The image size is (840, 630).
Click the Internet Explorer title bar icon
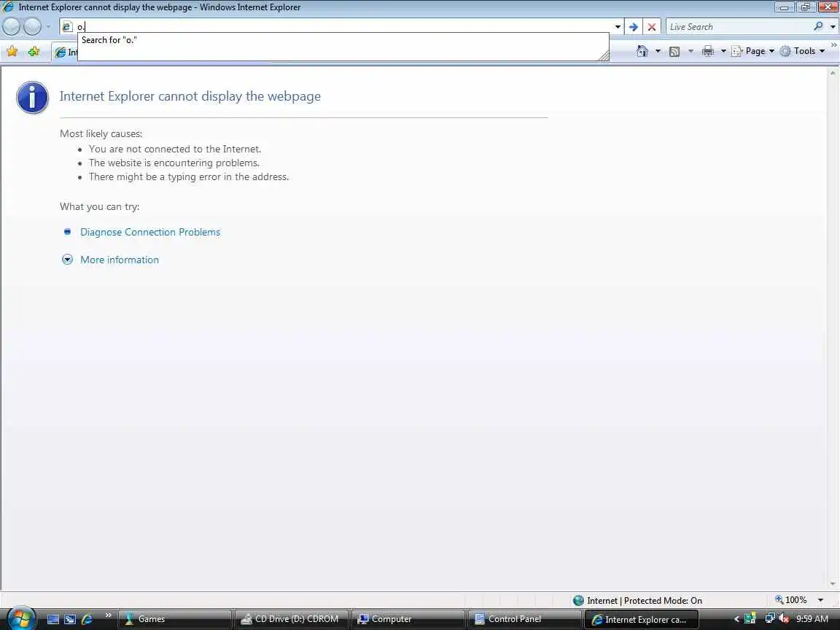pos(8,7)
